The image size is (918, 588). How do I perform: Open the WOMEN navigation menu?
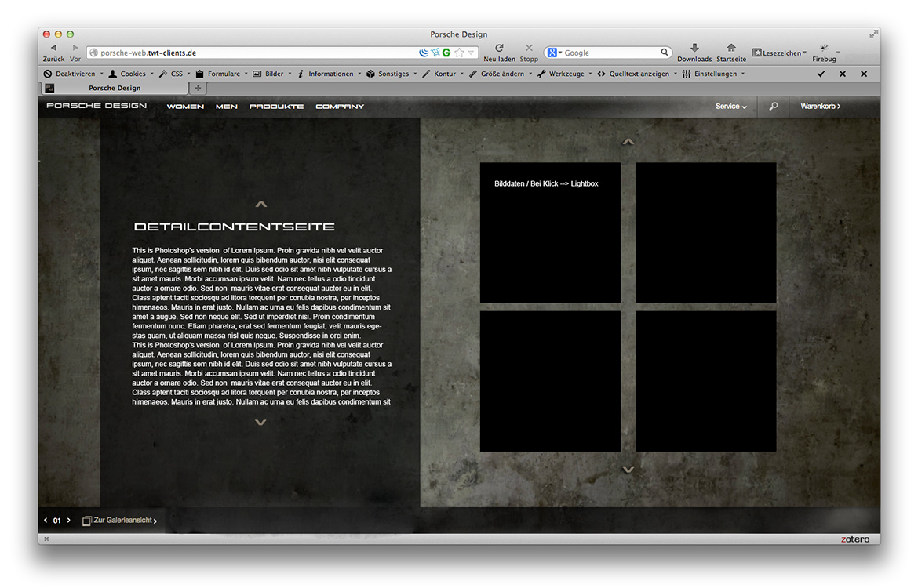coord(185,107)
